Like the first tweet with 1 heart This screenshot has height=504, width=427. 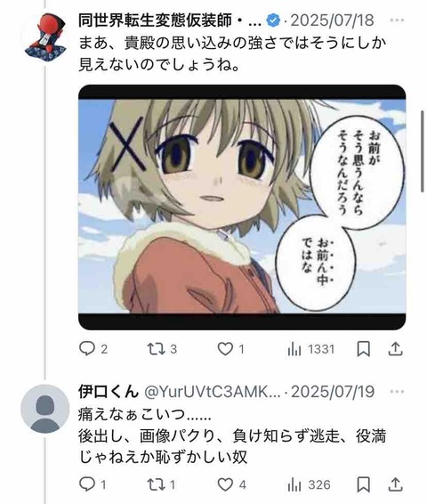pyautogui.click(x=231, y=349)
